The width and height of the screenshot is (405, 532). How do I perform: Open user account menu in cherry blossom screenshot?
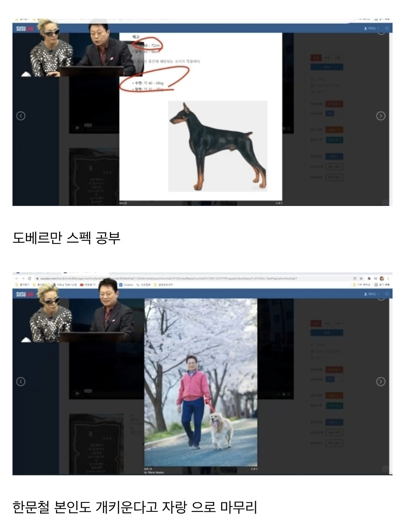371,294
